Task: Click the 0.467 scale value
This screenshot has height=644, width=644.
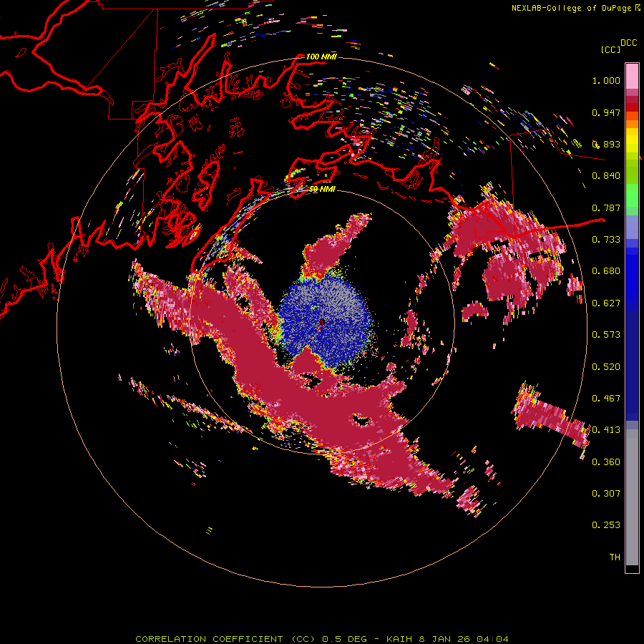Action: (606, 399)
